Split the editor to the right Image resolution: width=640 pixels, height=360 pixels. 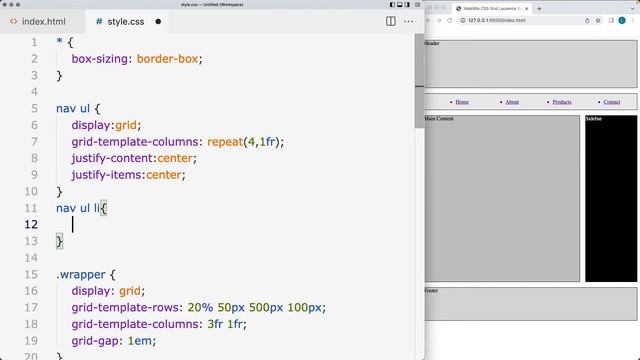[x=391, y=21]
